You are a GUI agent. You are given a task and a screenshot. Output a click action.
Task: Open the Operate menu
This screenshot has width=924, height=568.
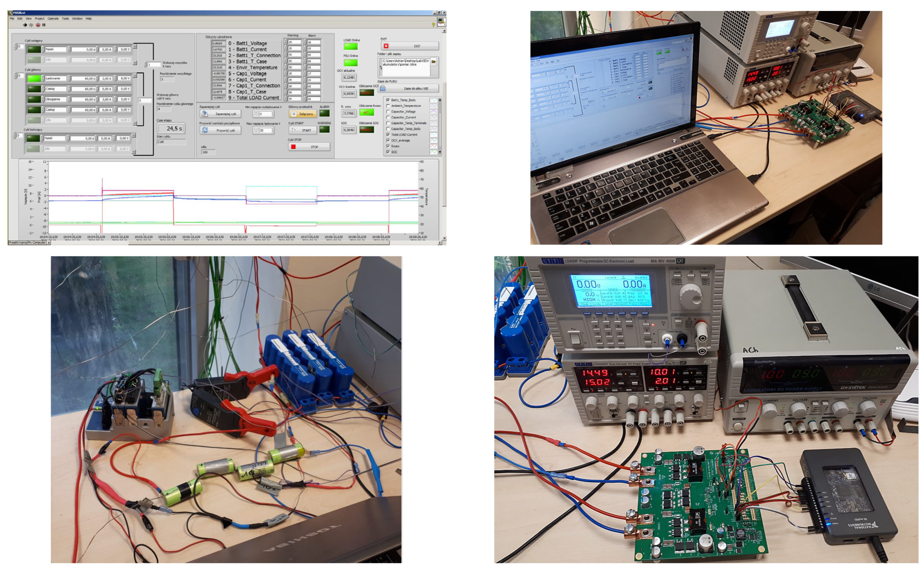53,19
